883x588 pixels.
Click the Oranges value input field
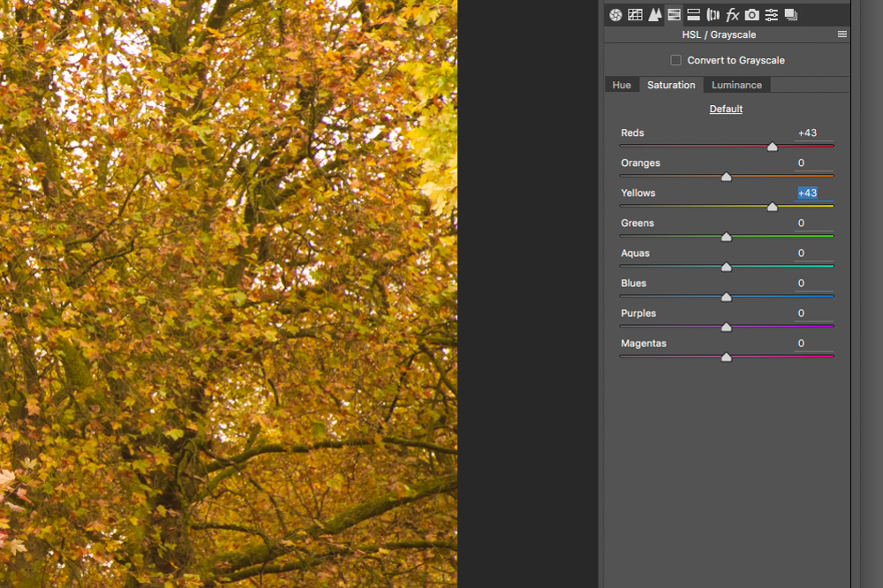pyautogui.click(x=808, y=163)
